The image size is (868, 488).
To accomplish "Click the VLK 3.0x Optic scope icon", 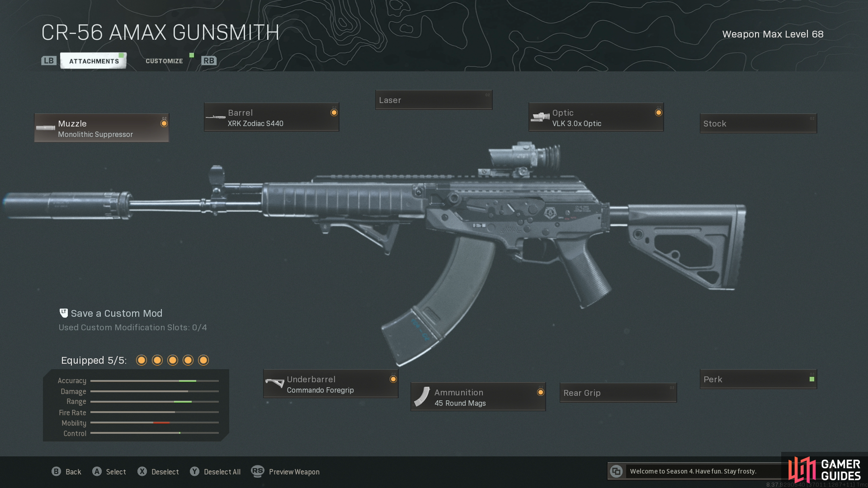I will point(540,117).
